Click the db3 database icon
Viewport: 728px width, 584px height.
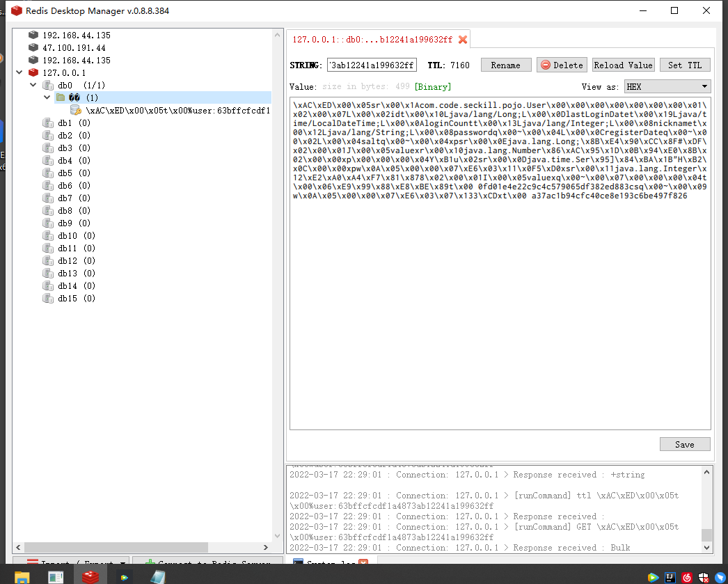48,148
